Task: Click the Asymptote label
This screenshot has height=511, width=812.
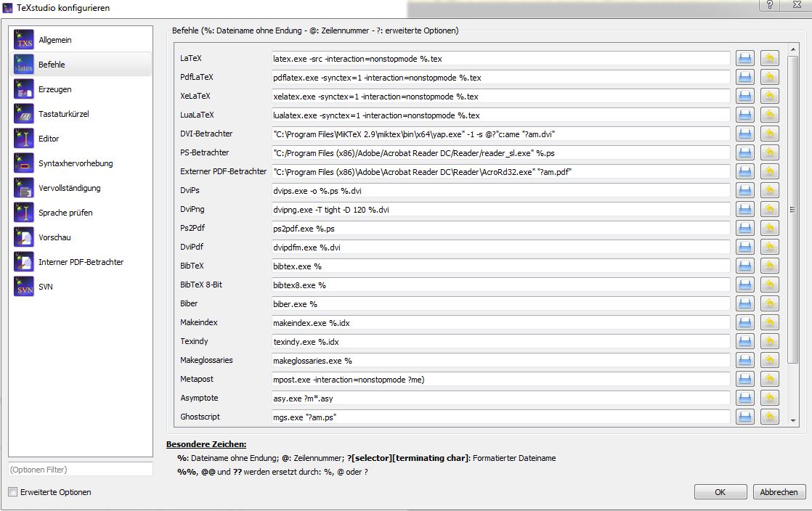Action: tap(200, 398)
